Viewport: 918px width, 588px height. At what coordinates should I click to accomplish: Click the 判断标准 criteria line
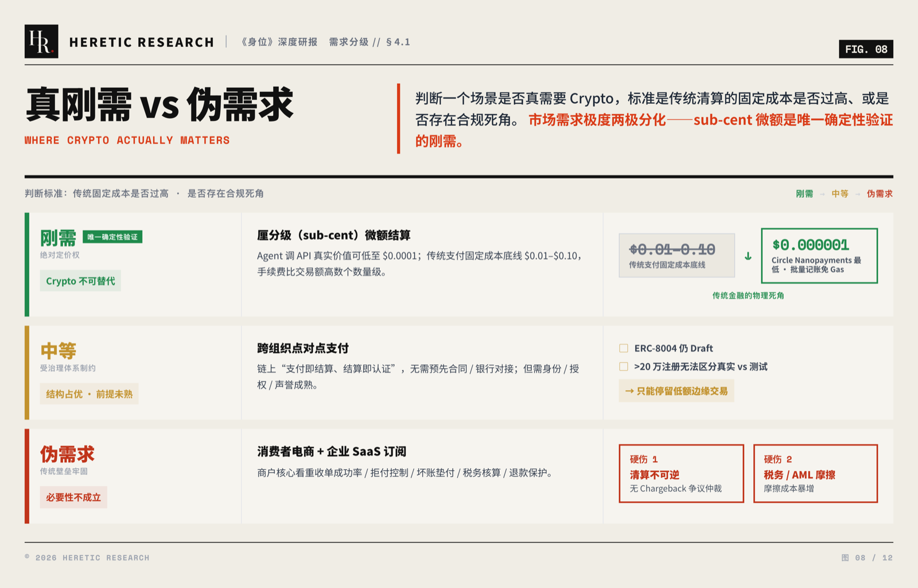[144, 193]
